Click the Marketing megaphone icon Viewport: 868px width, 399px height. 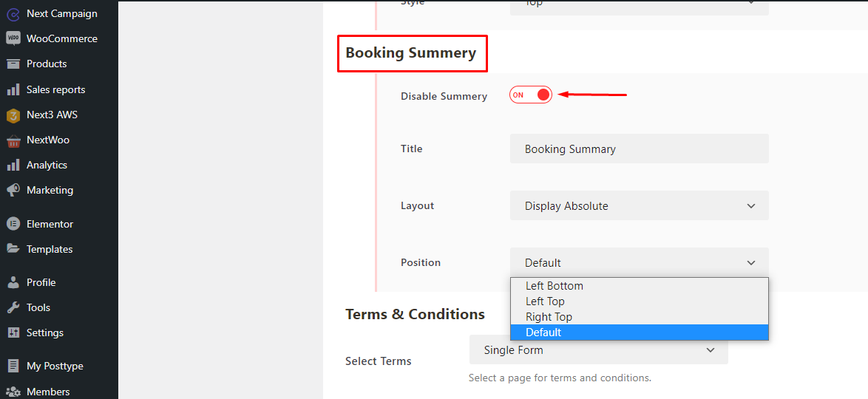click(13, 190)
